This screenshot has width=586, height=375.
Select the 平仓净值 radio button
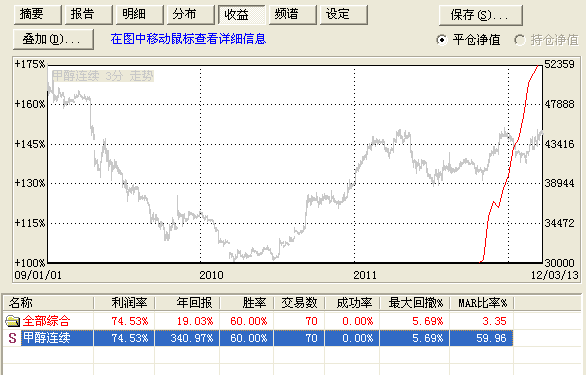click(x=441, y=40)
